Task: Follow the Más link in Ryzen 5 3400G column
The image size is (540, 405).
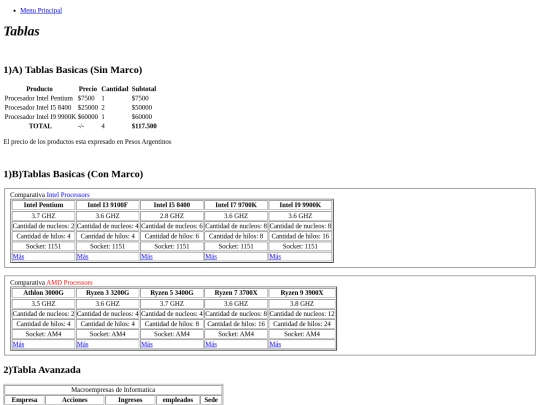Action: tap(147, 344)
